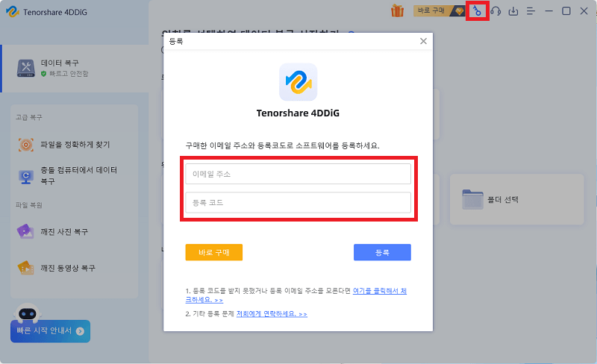Click the robot mascot icon
The image size is (597, 364).
[28, 313]
